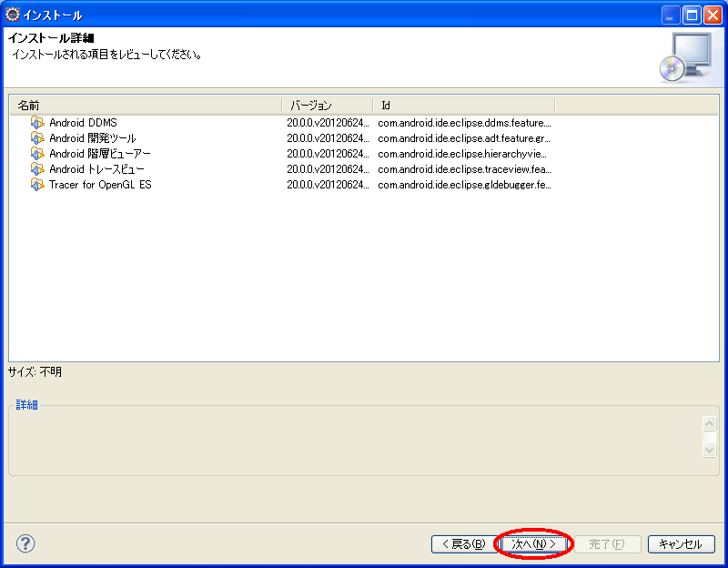Maximize the インストール window

tap(692, 15)
